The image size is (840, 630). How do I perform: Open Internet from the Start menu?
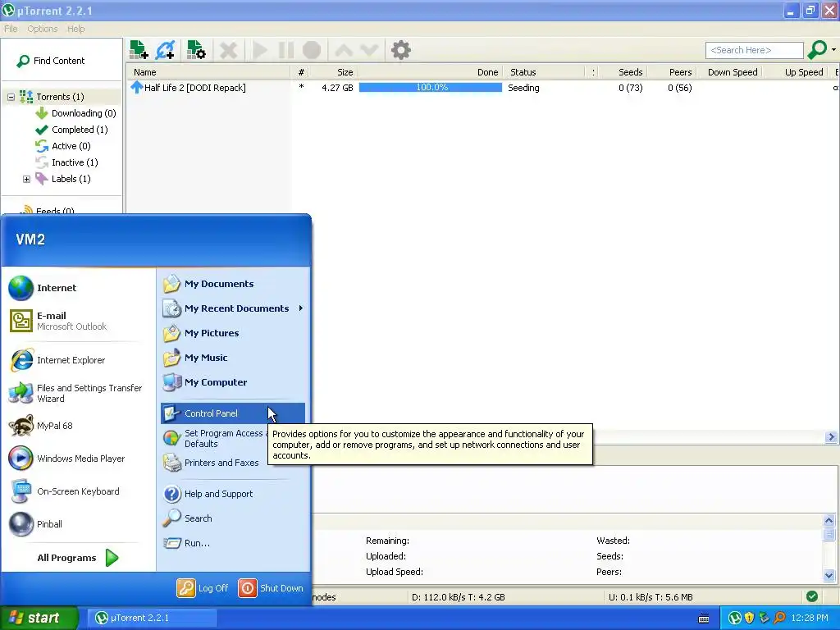click(78, 288)
